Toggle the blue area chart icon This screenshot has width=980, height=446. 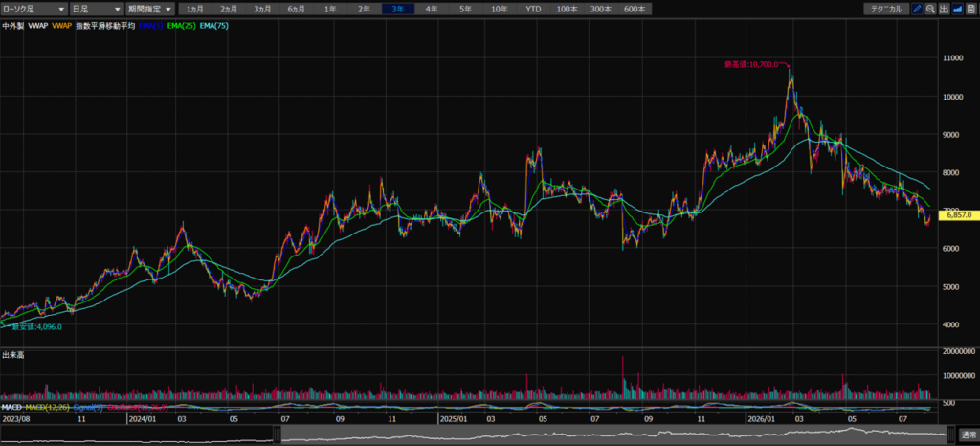957,9
